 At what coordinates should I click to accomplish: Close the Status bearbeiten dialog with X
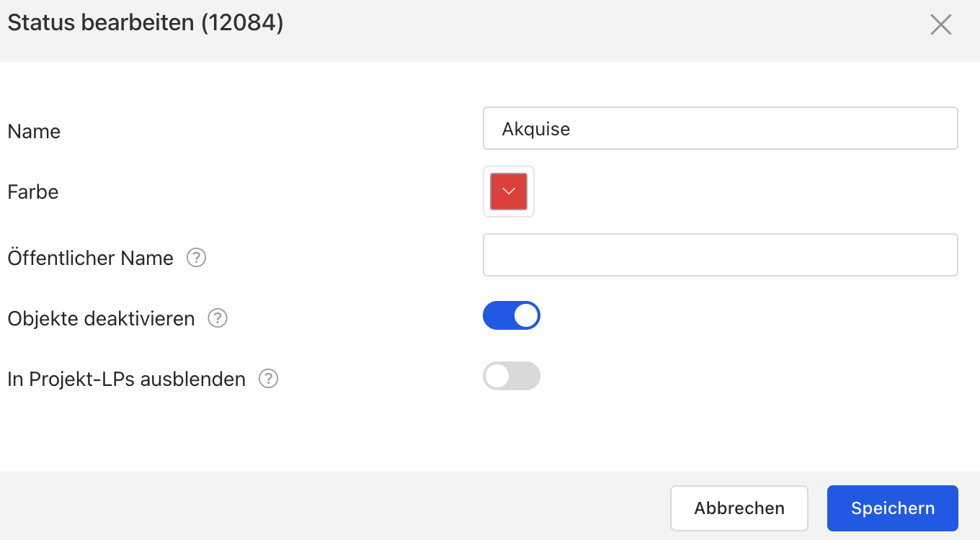(941, 24)
